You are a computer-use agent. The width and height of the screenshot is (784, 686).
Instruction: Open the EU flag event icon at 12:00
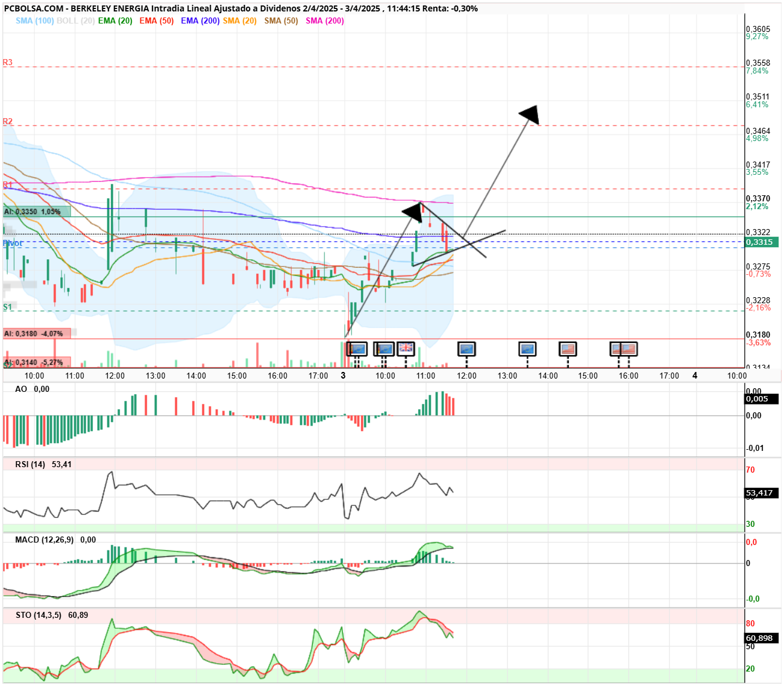click(x=466, y=348)
